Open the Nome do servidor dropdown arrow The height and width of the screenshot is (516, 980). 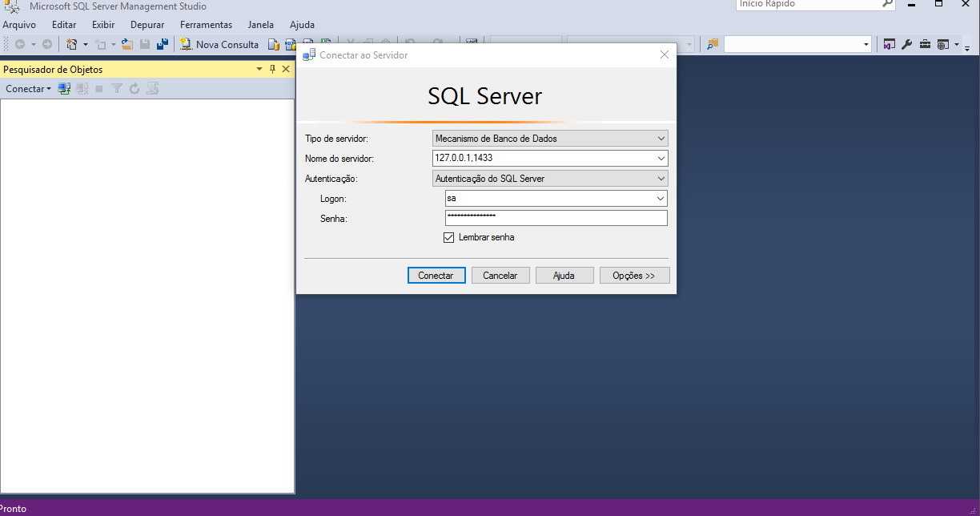click(x=661, y=159)
